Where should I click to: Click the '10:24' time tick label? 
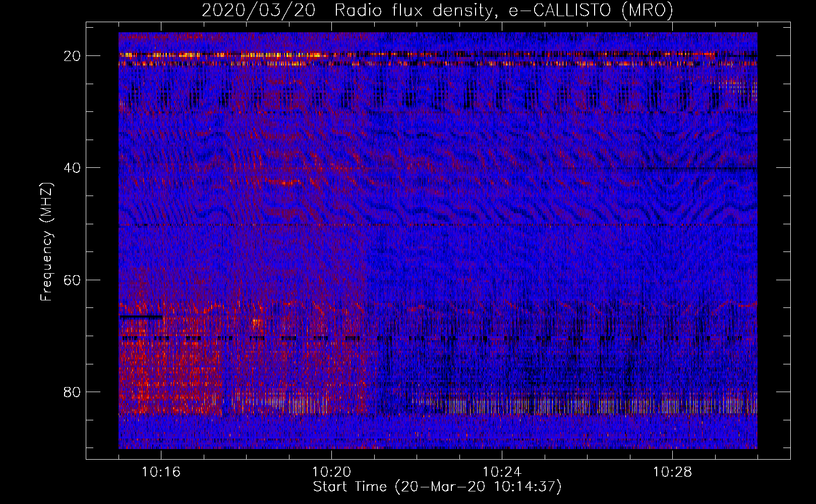tap(502, 472)
